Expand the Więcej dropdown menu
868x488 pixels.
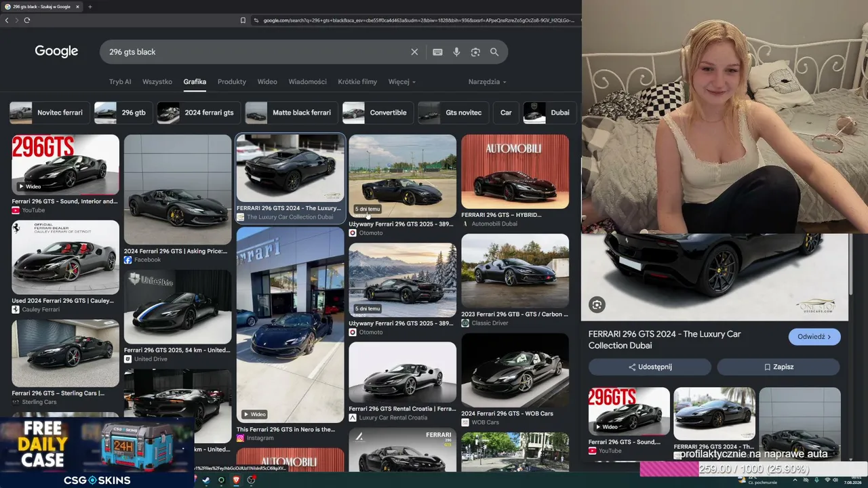click(x=402, y=82)
